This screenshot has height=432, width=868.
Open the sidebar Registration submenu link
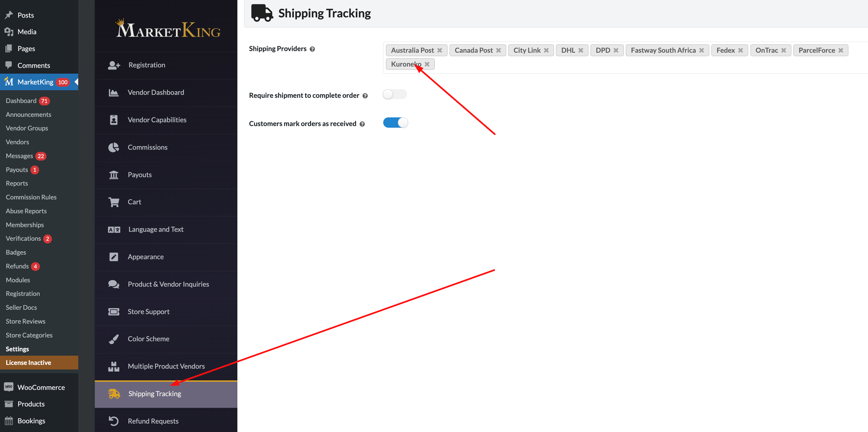pyautogui.click(x=23, y=294)
